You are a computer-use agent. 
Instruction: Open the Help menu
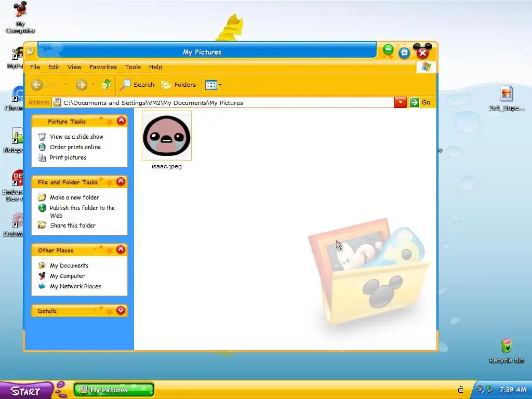pos(155,67)
